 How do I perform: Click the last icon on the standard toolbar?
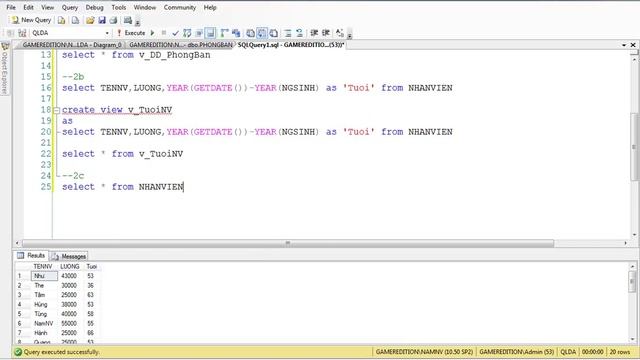[128, 20]
